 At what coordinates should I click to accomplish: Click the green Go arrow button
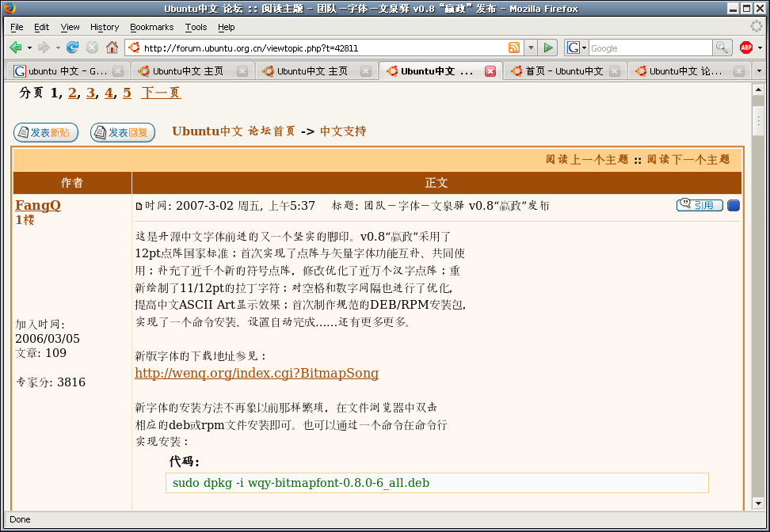547,47
